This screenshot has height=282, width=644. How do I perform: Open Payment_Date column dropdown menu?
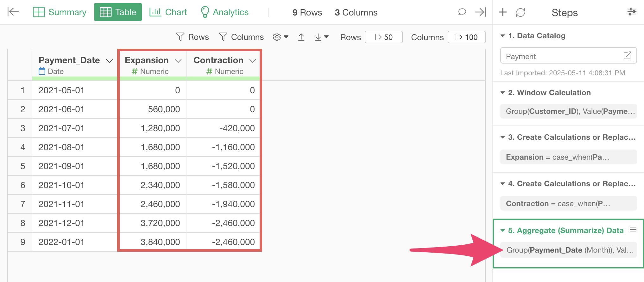(110, 61)
